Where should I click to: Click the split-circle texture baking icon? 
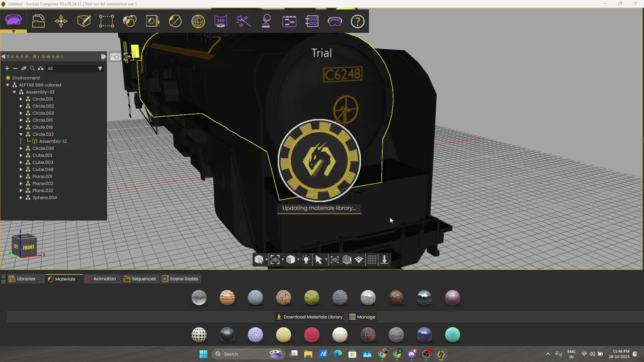(x=175, y=21)
